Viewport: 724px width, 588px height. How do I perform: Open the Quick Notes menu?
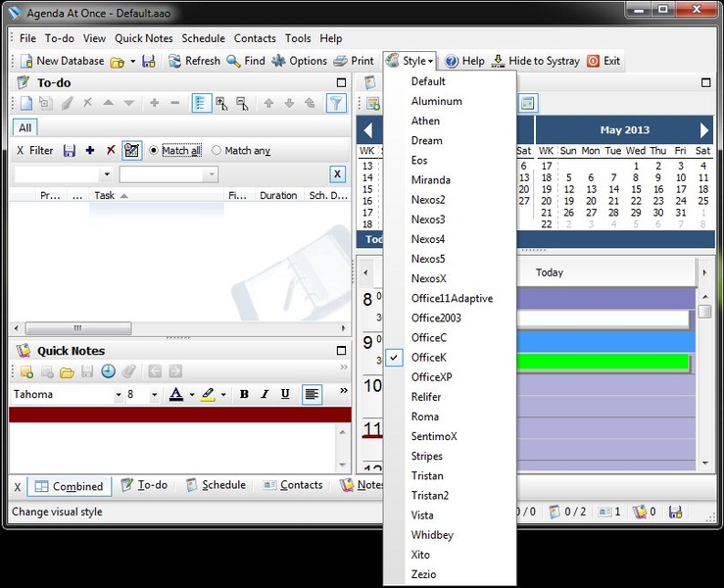[144, 38]
